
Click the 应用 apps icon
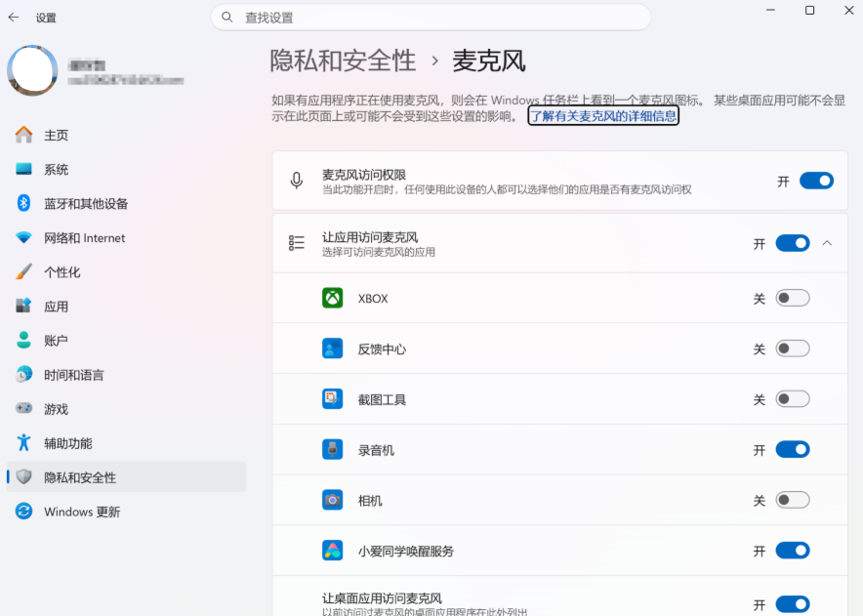coord(23,307)
